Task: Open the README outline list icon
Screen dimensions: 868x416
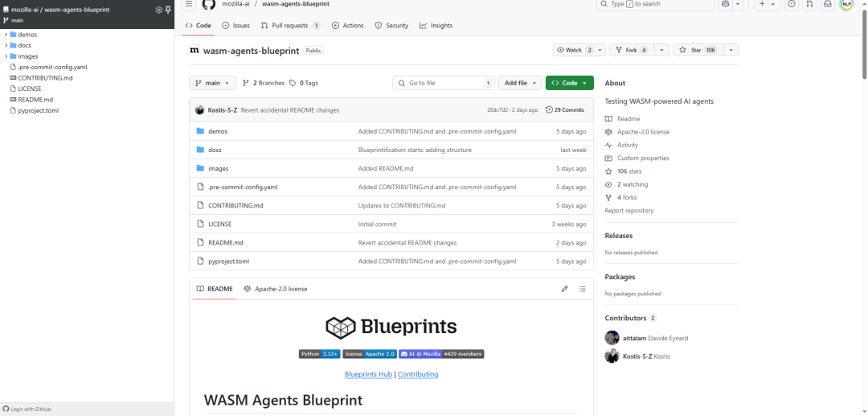Action: [x=582, y=289]
